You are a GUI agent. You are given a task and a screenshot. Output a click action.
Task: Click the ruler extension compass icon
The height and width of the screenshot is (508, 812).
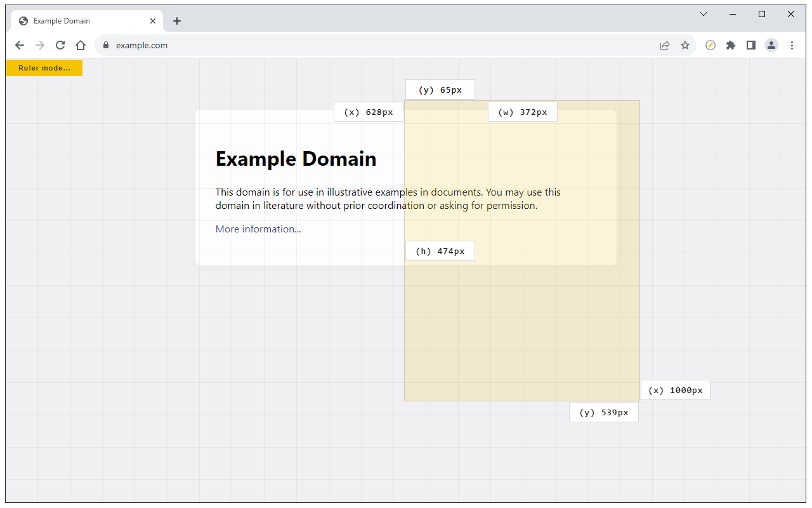point(710,45)
